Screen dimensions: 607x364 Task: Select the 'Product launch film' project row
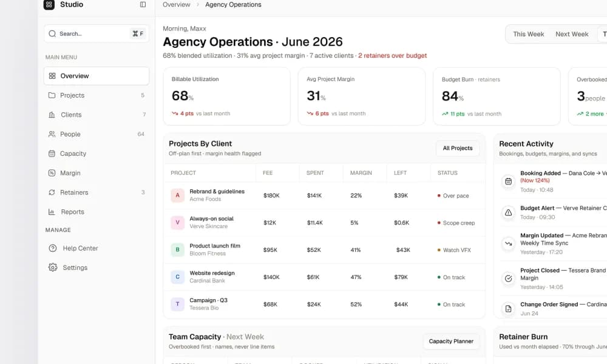(x=324, y=249)
